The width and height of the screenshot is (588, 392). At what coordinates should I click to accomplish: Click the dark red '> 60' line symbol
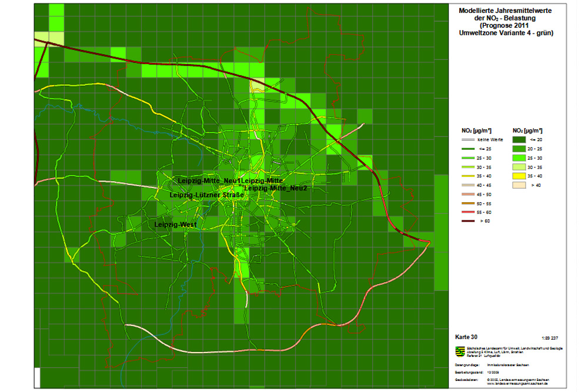(470, 220)
